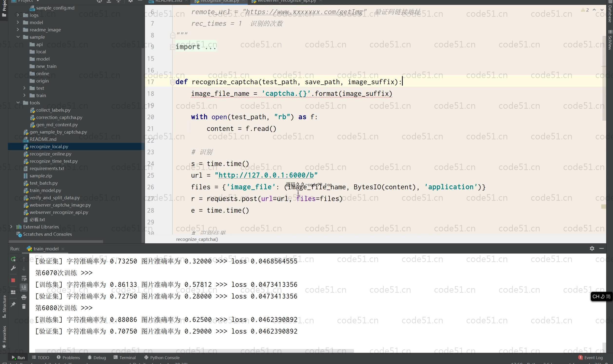This screenshot has width=613, height=364.
Task: Rerun the train_model script
Action: coord(13,259)
